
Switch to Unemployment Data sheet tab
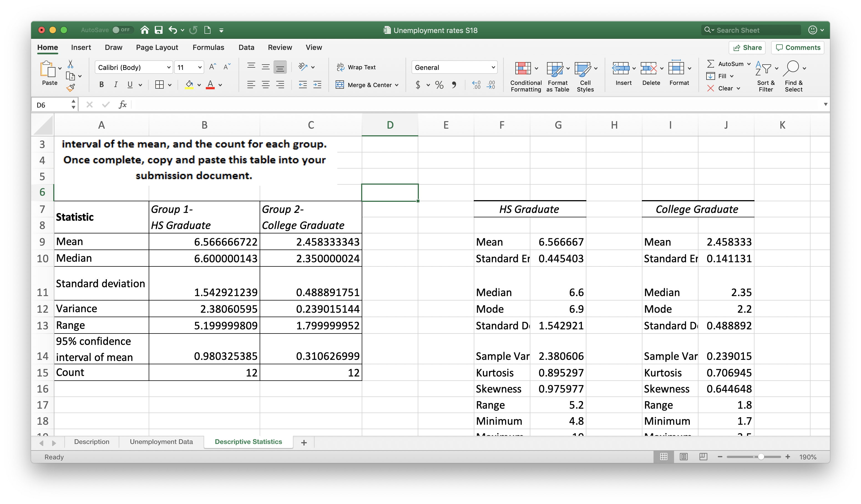pos(161,442)
